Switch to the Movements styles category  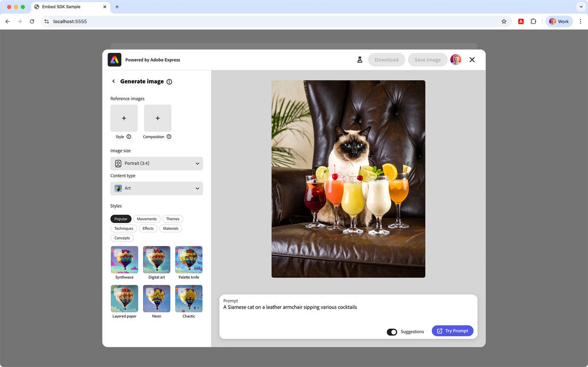click(x=147, y=219)
